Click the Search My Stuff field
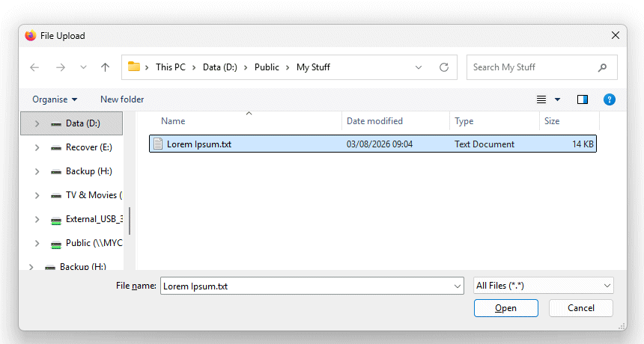The width and height of the screenshot is (644, 344). (541, 67)
